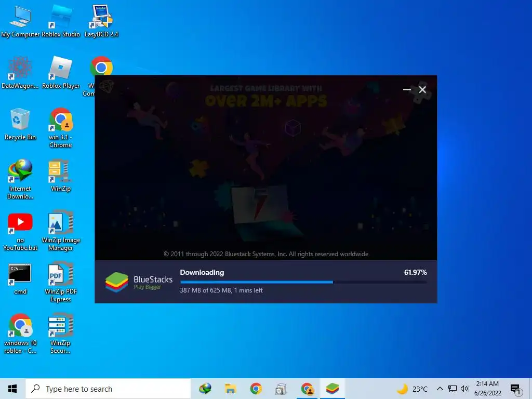
Task: Open the notification center icon
Action: point(516,389)
